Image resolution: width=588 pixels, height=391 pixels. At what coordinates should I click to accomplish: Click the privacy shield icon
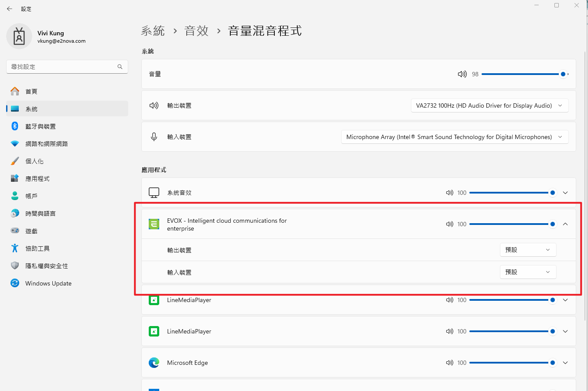point(15,265)
